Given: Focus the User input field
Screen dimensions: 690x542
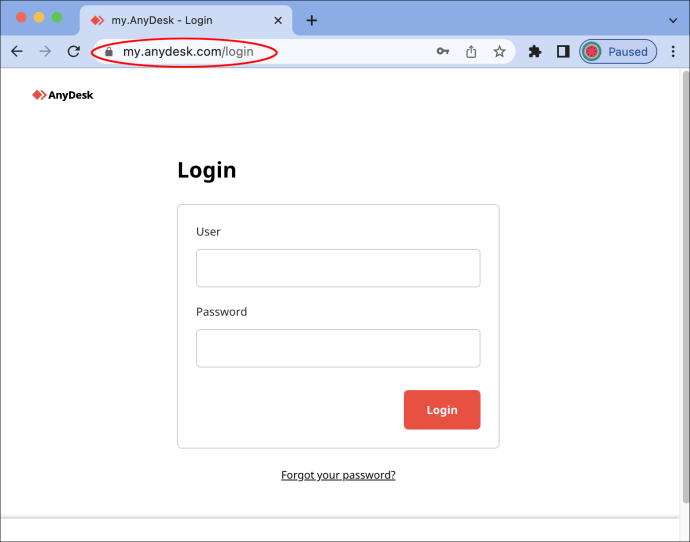Looking at the screenshot, I should [x=338, y=268].
